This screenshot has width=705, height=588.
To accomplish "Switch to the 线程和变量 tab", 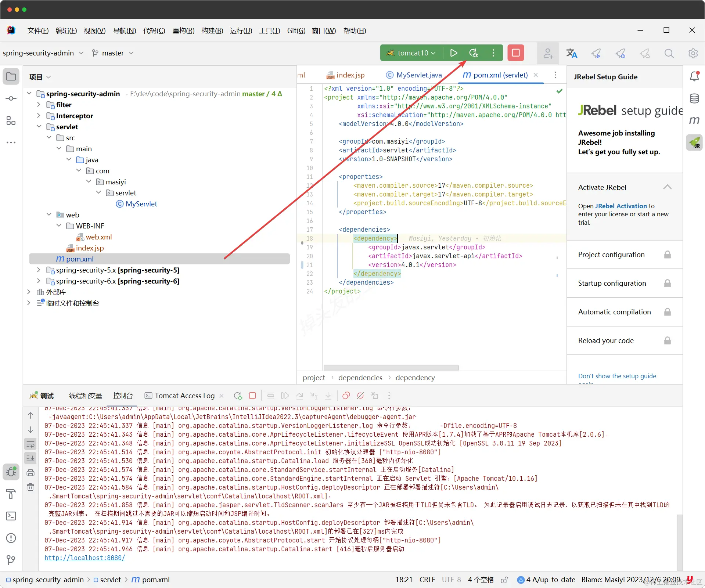I will [x=85, y=396].
